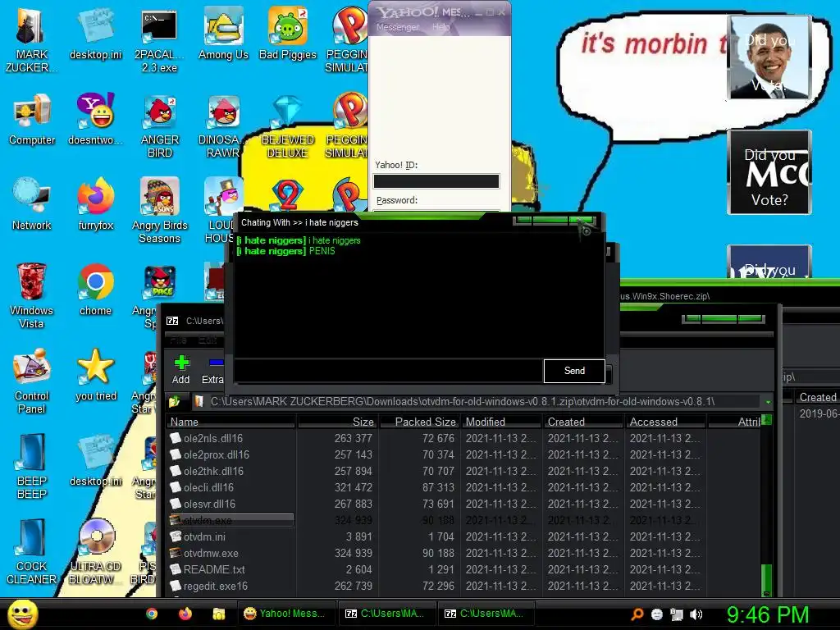Open the Network desktop icon

32,204
